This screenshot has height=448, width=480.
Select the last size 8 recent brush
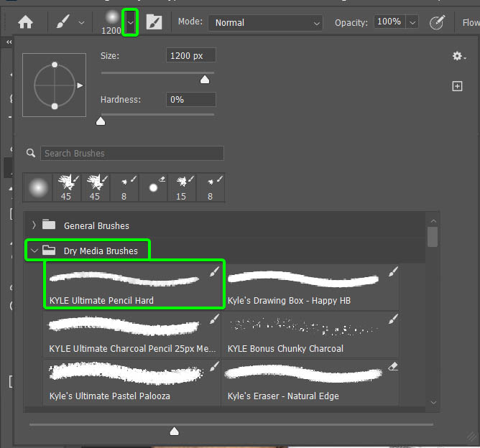tap(211, 187)
